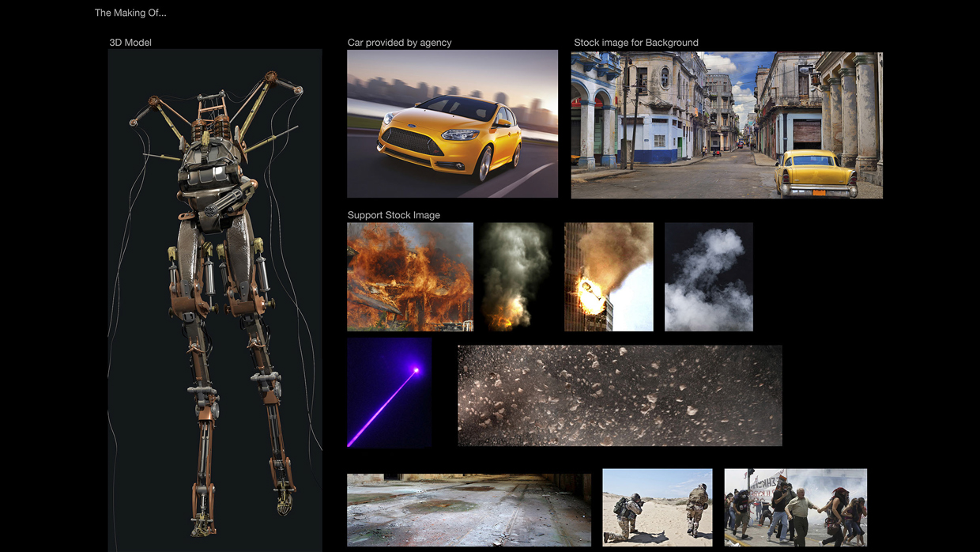This screenshot has height=552, width=980.
Task: Select the yellow Ford car photo
Action: click(452, 123)
